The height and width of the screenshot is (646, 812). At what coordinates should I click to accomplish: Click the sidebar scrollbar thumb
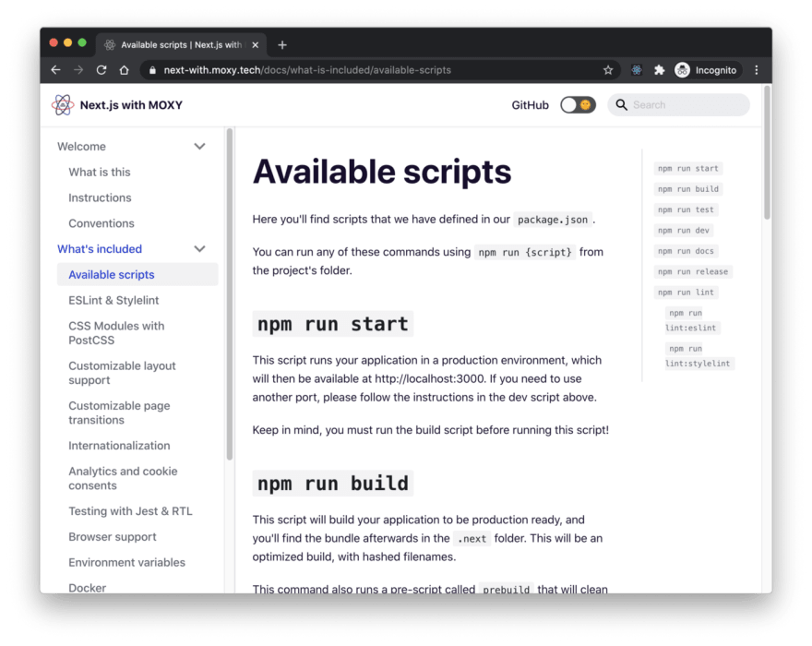pos(230,294)
